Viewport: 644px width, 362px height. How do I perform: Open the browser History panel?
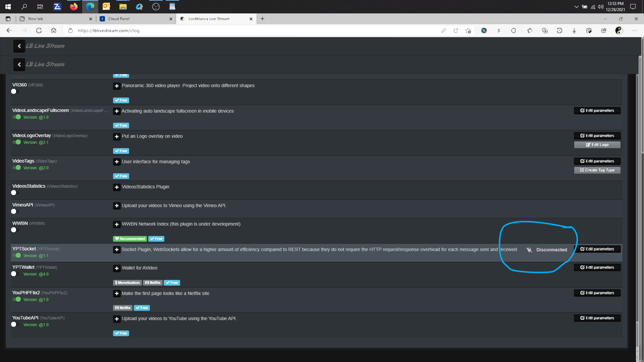pos(559,31)
